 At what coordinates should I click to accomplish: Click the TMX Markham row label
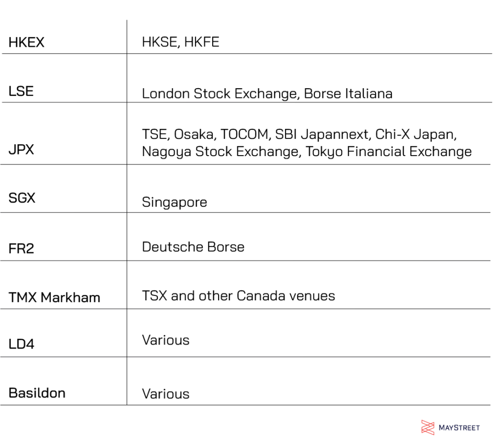click(x=54, y=297)
